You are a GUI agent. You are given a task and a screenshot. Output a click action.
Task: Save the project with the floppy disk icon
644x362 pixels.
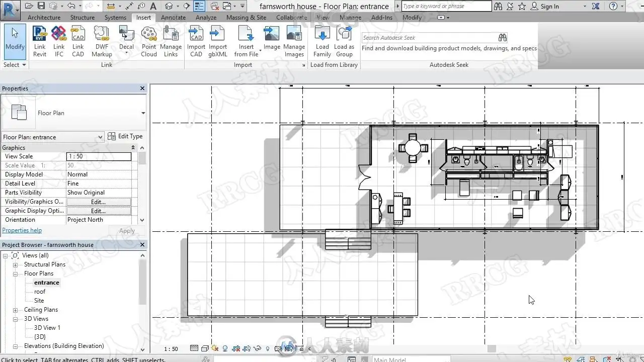pyautogui.click(x=41, y=6)
